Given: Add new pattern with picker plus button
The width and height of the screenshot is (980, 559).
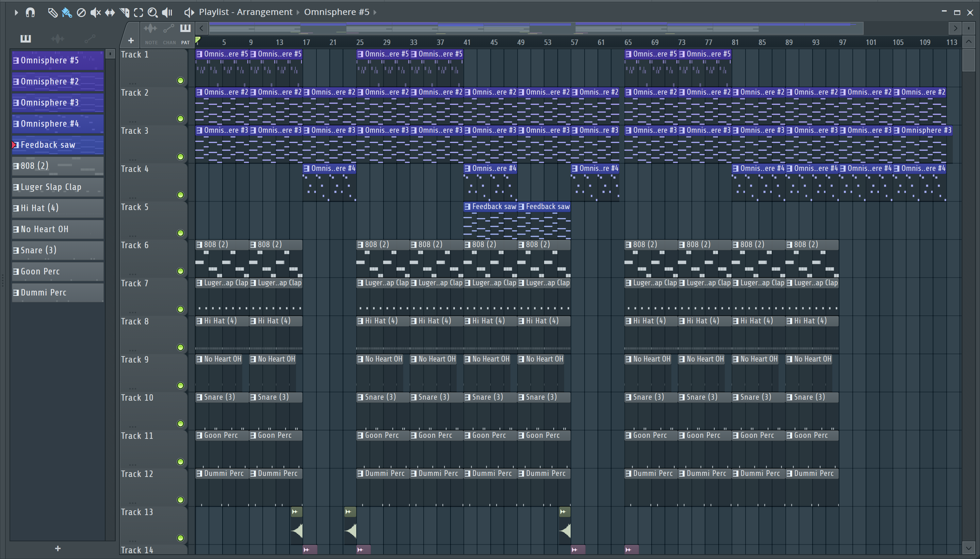Looking at the screenshot, I should click(58, 549).
